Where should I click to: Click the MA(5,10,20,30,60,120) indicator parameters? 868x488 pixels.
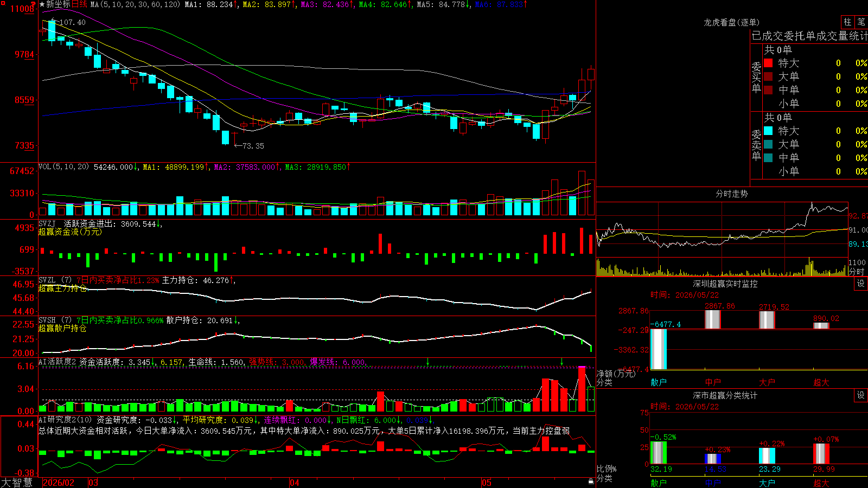tap(135, 4)
